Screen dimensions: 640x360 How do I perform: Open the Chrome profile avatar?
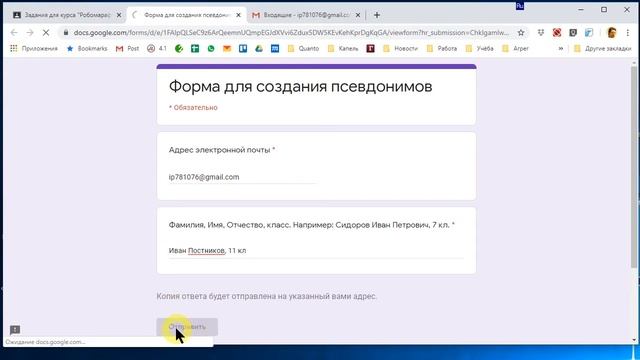point(611,33)
